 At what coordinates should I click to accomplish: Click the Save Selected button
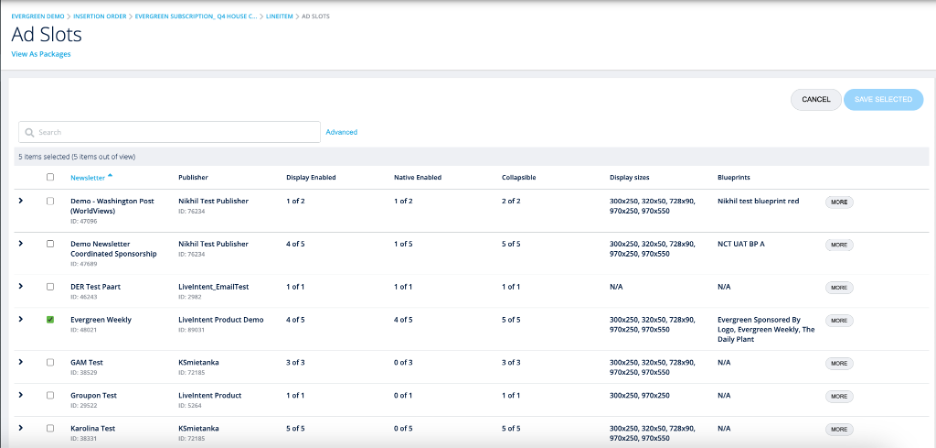tap(883, 99)
